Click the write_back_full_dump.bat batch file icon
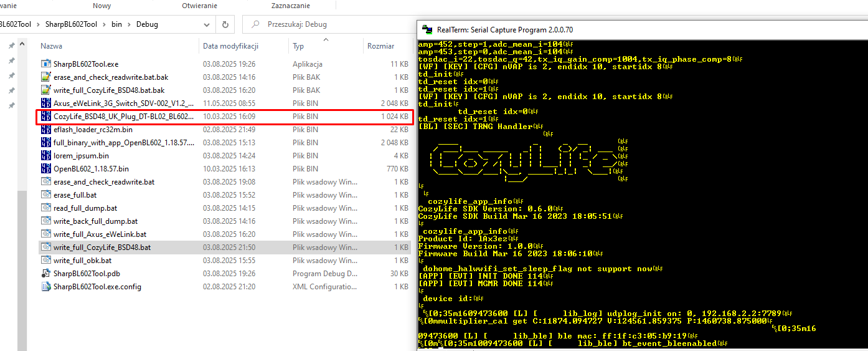Image resolution: width=868 pixels, height=351 pixels. click(45, 221)
